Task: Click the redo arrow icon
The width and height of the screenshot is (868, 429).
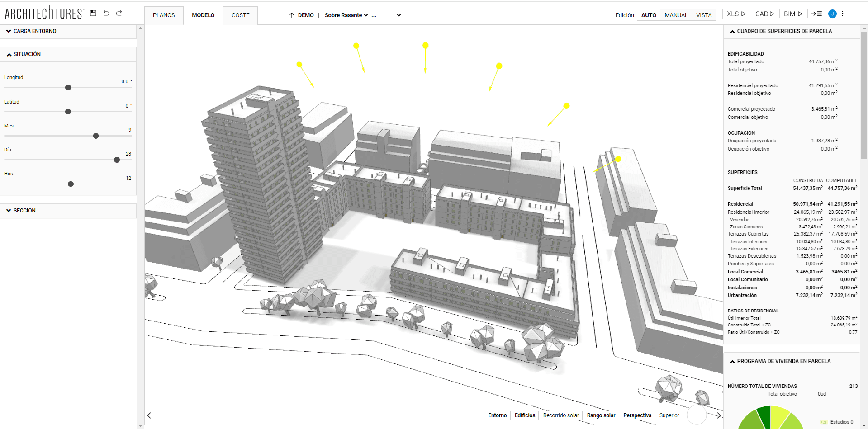Action: 119,13
